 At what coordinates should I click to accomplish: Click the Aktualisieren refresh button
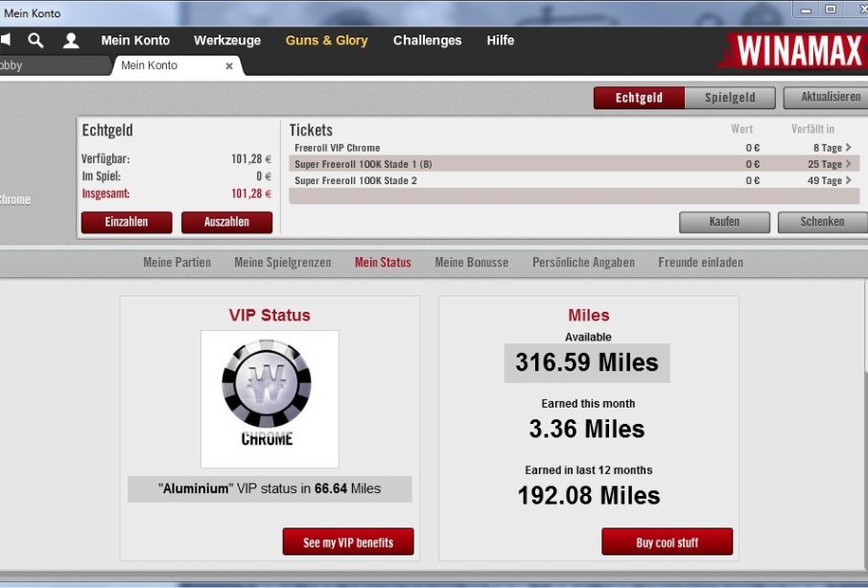click(827, 98)
